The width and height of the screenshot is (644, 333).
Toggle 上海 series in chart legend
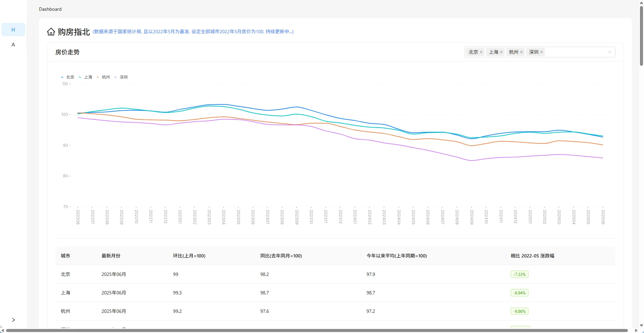coord(86,77)
